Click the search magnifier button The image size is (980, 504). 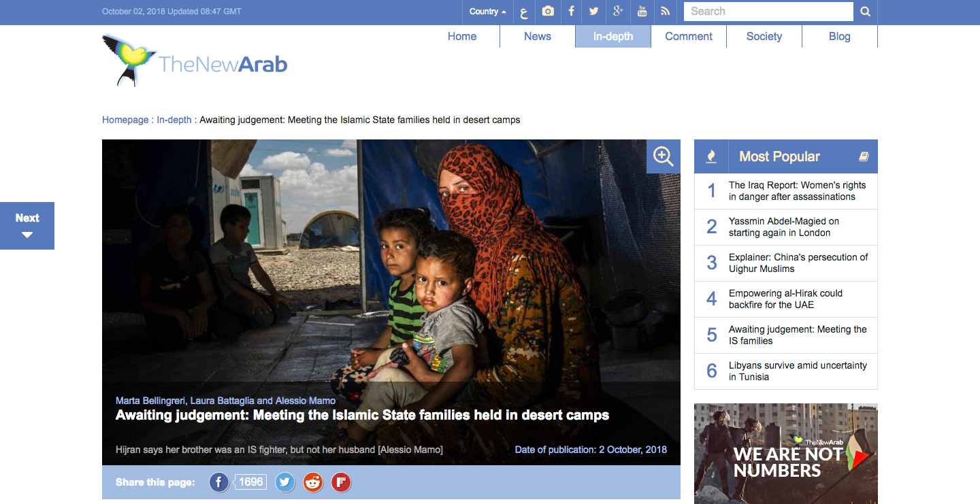(865, 12)
